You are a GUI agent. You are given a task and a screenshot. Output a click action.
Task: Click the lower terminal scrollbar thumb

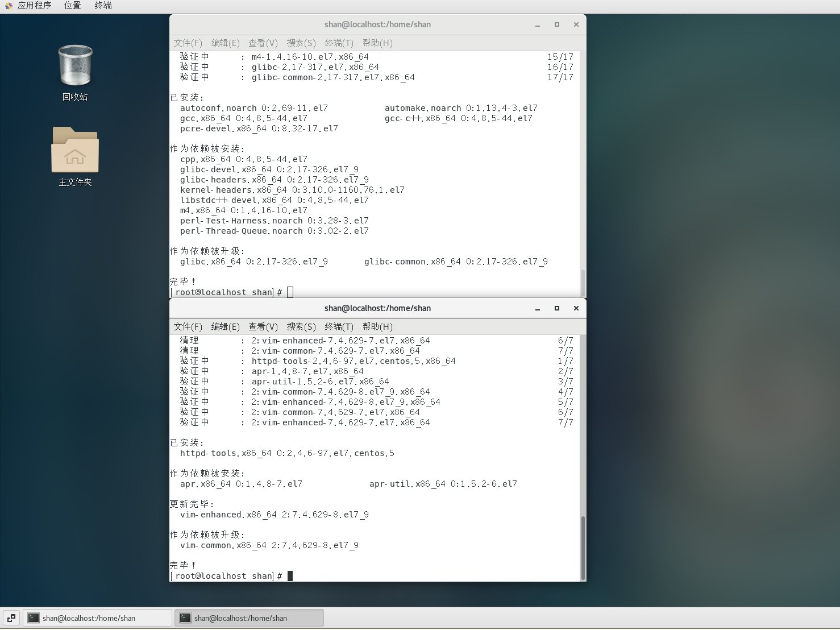click(583, 548)
